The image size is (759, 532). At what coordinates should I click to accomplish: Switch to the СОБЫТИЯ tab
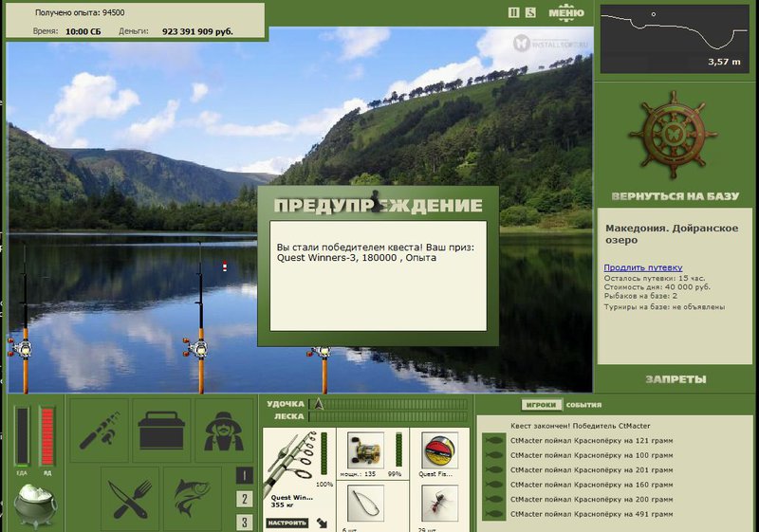(583, 405)
